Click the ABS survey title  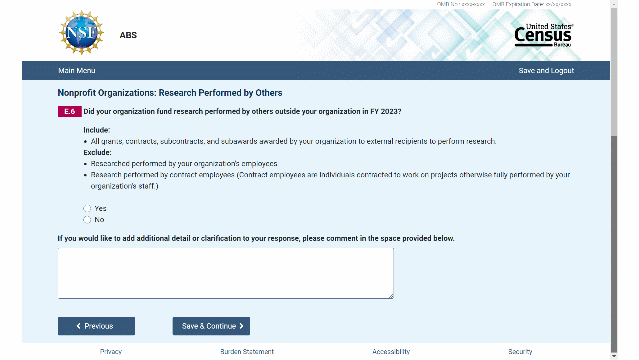(128, 35)
